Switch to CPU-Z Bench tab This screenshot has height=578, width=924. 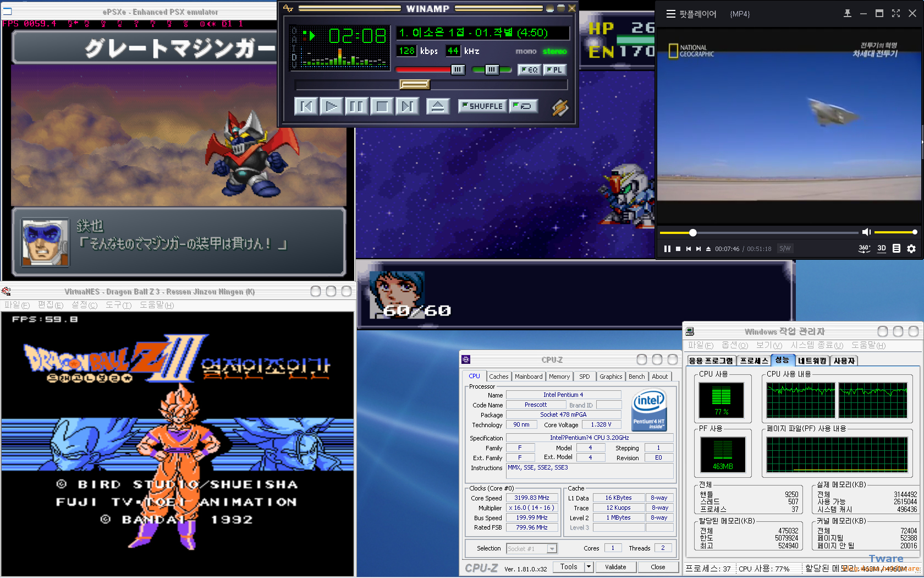point(637,377)
